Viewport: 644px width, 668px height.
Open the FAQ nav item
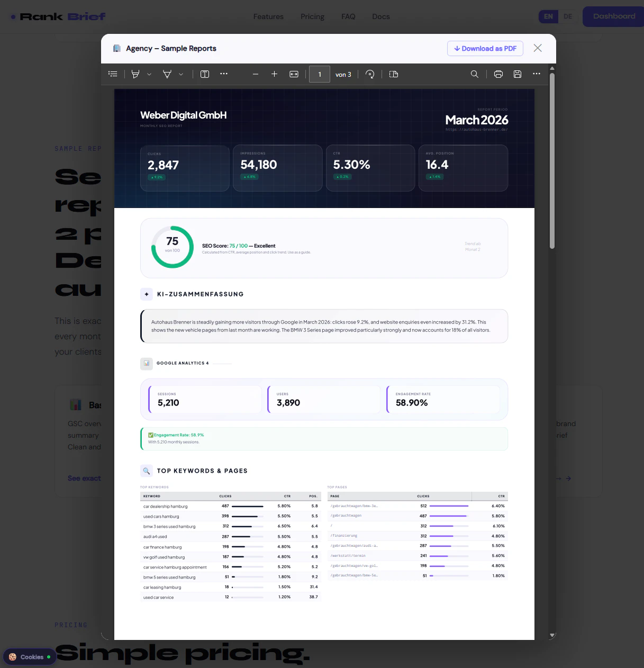348,16
